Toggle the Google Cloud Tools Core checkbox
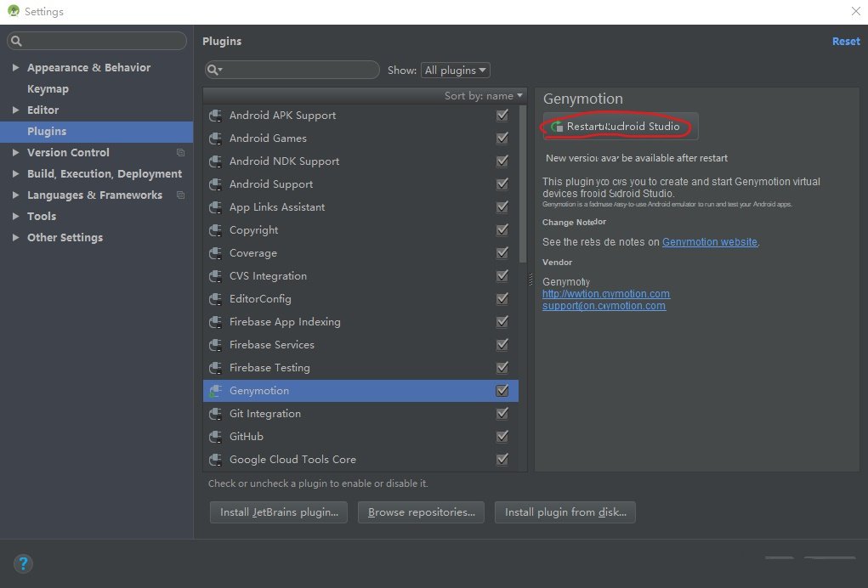The image size is (868, 588). [502, 459]
